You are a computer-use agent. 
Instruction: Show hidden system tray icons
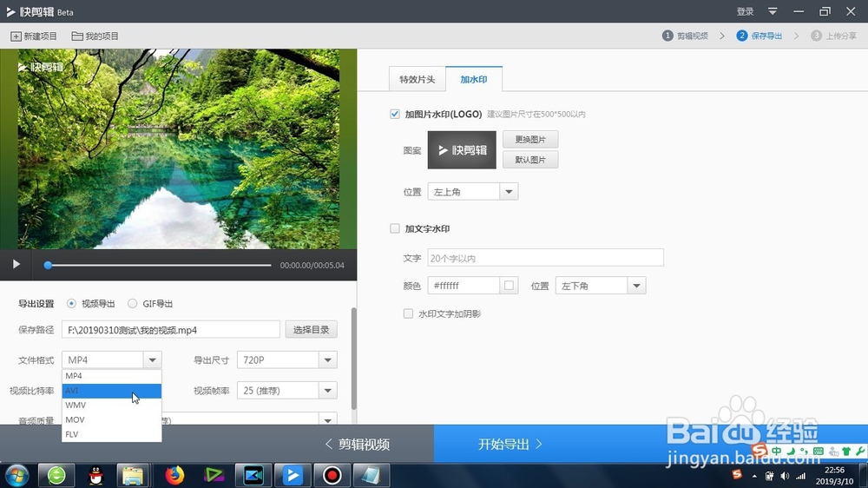(x=754, y=476)
